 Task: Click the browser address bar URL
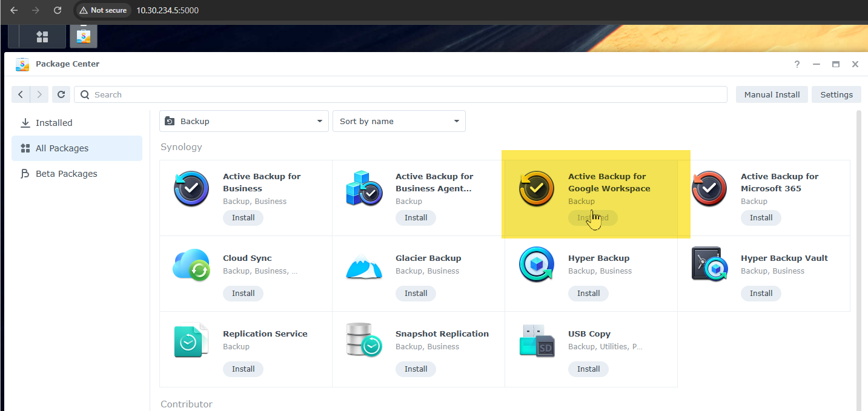[167, 10]
